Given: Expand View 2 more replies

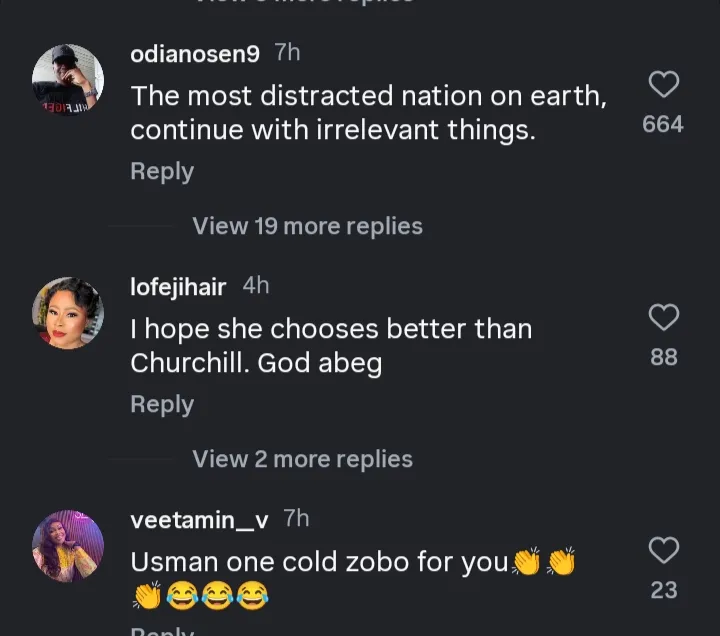Looking at the screenshot, I should 302,459.
